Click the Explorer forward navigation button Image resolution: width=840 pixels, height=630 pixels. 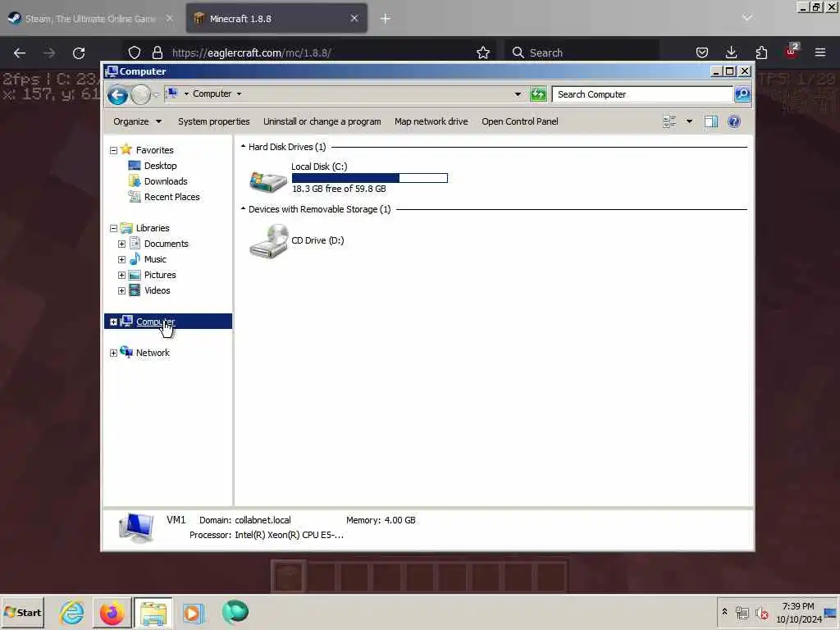pyautogui.click(x=141, y=95)
